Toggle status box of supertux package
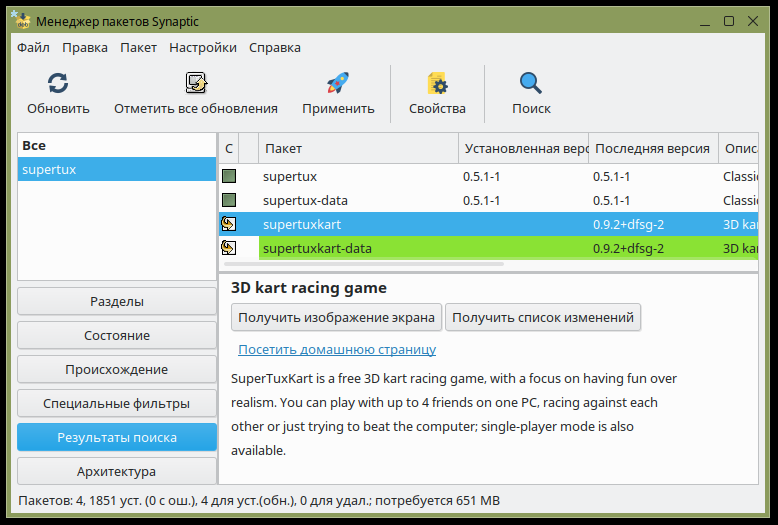778x525 pixels. click(x=229, y=176)
